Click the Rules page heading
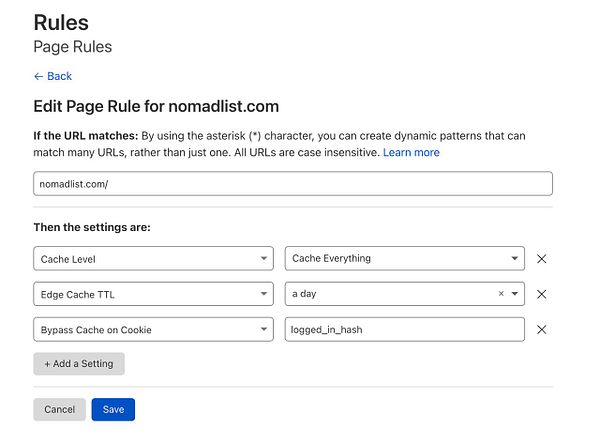 (61, 22)
